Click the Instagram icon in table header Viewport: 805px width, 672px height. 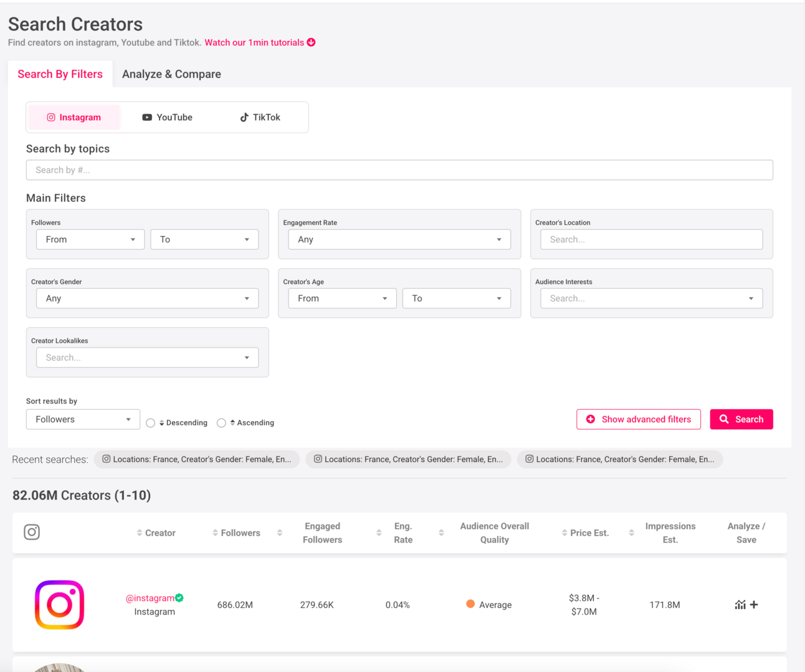point(32,532)
